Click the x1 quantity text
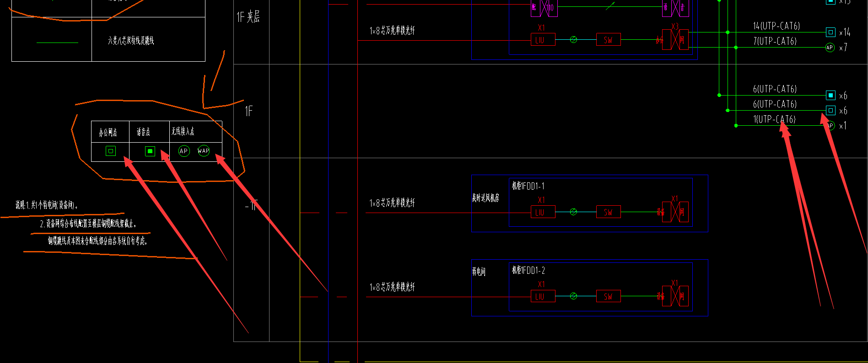This screenshot has height=363, width=868. 843,126
